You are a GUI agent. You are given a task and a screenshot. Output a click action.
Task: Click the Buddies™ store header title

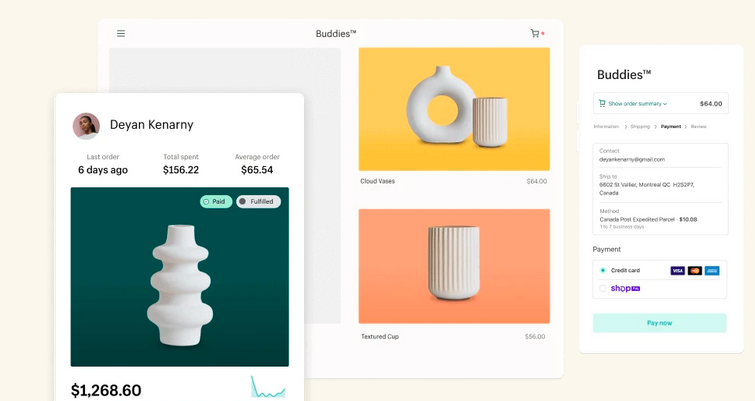pyautogui.click(x=336, y=34)
